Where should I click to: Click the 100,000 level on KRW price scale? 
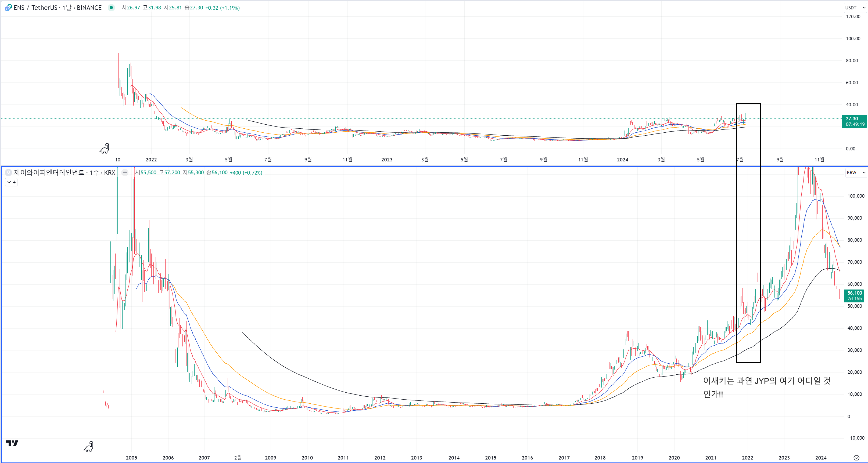tap(856, 196)
